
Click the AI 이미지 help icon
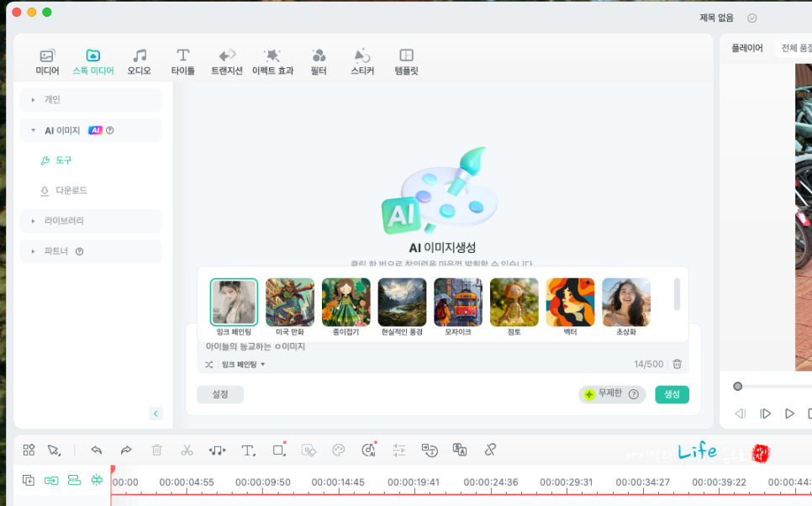[110, 130]
